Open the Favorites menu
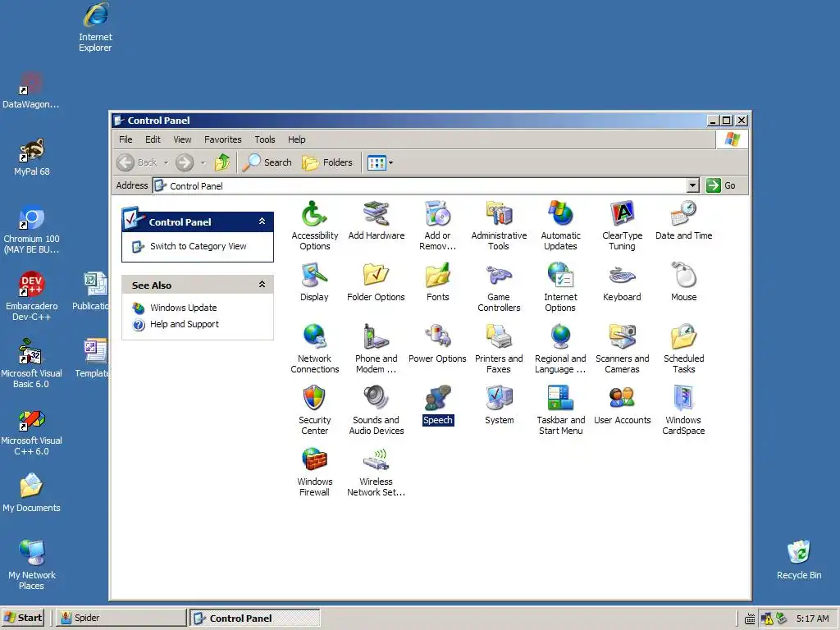Image resolution: width=840 pixels, height=630 pixels. pyautogui.click(x=223, y=139)
